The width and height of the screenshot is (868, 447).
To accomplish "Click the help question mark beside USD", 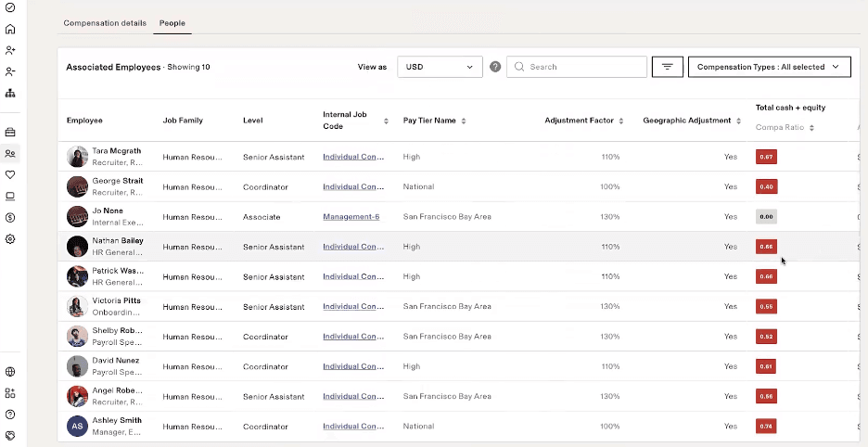I will tap(495, 67).
